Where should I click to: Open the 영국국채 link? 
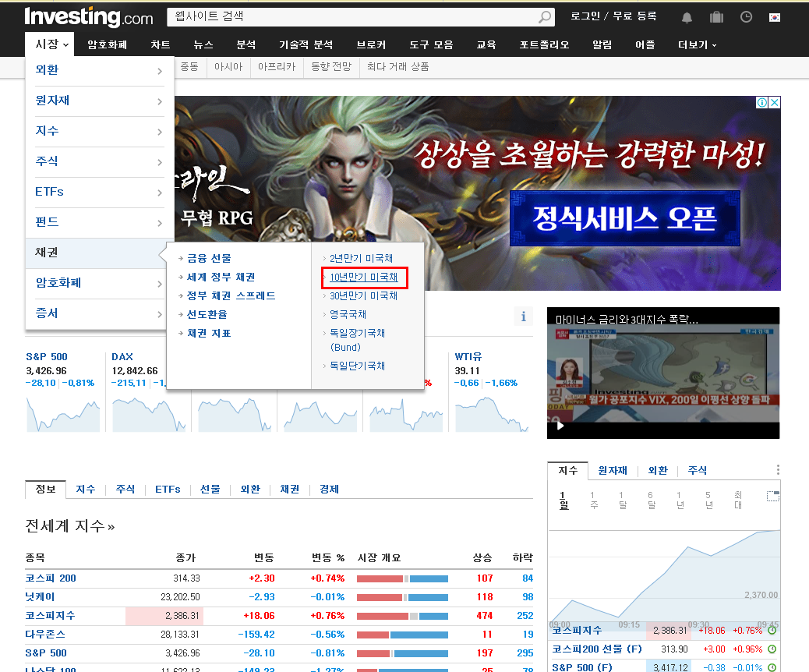coord(348,314)
